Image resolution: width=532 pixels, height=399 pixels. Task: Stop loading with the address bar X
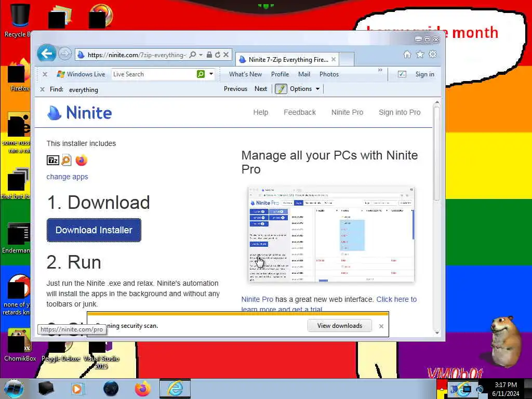226,55
